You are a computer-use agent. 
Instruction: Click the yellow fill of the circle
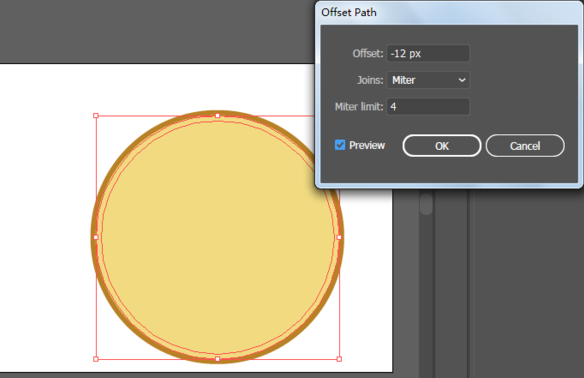click(x=218, y=237)
